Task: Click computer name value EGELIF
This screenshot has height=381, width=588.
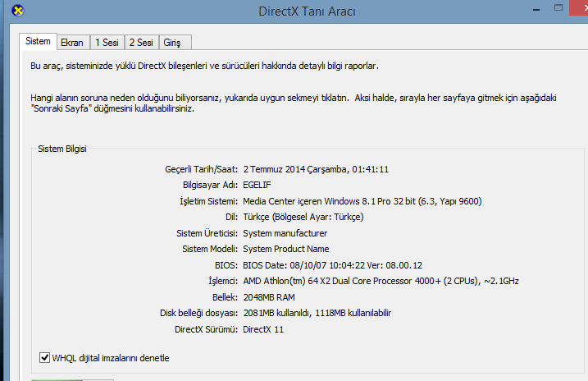Action: pyautogui.click(x=257, y=185)
